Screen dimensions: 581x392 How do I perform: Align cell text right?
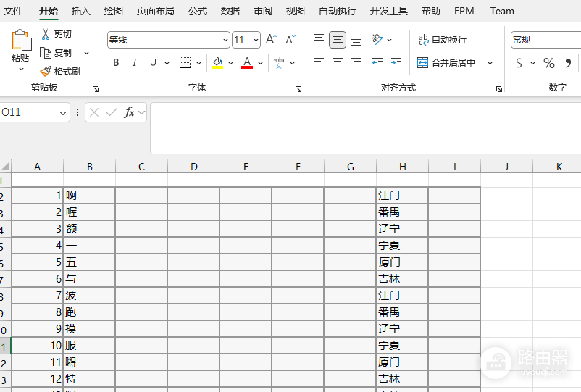tap(356, 62)
